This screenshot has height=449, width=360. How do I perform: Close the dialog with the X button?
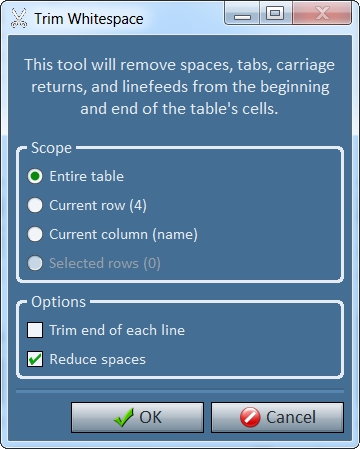[x=322, y=13]
